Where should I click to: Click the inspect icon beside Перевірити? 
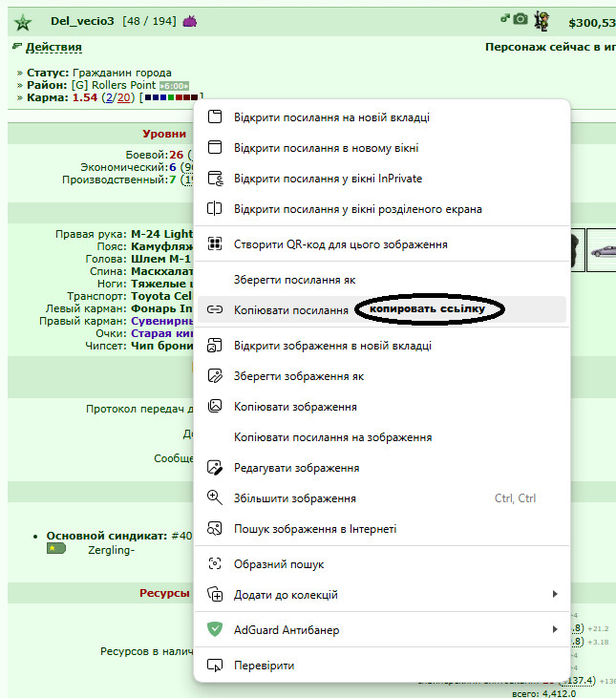tap(215, 666)
